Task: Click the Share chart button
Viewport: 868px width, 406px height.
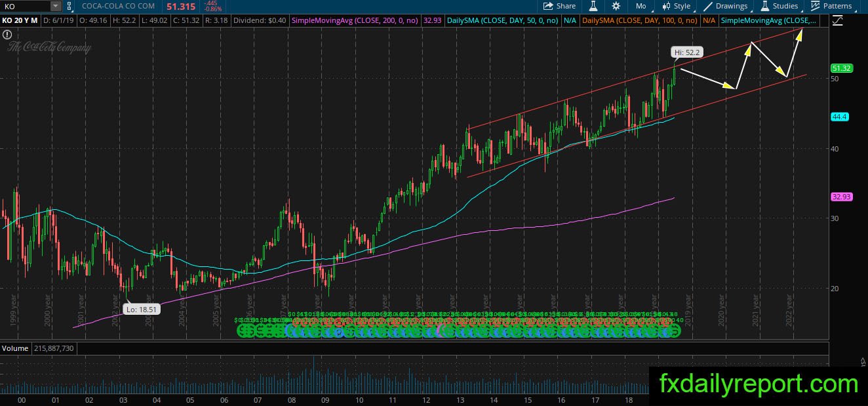Action: [560, 6]
